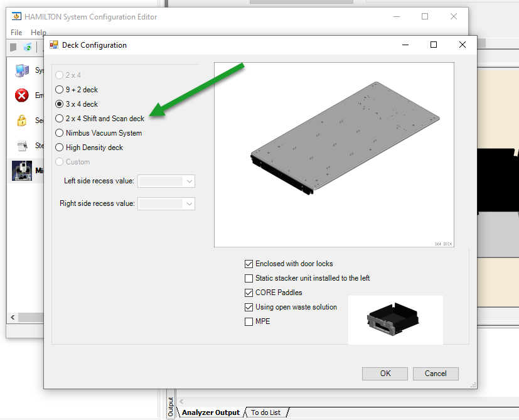Click the instrument robot icon in sidebar
Viewport: 519px width, 420px height.
pos(22,171)
